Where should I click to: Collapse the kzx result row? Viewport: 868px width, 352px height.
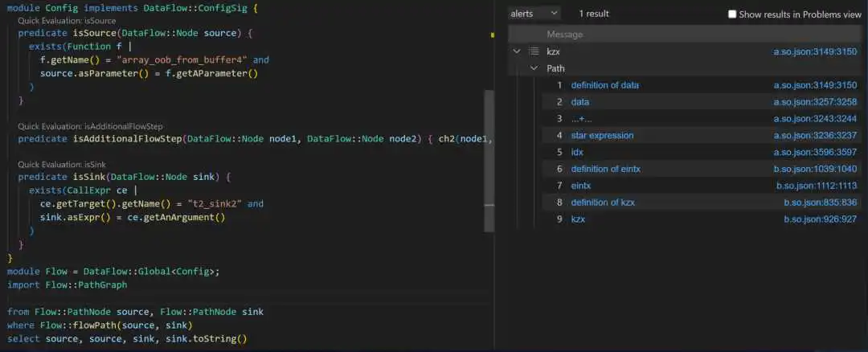(x=517, y=51)
